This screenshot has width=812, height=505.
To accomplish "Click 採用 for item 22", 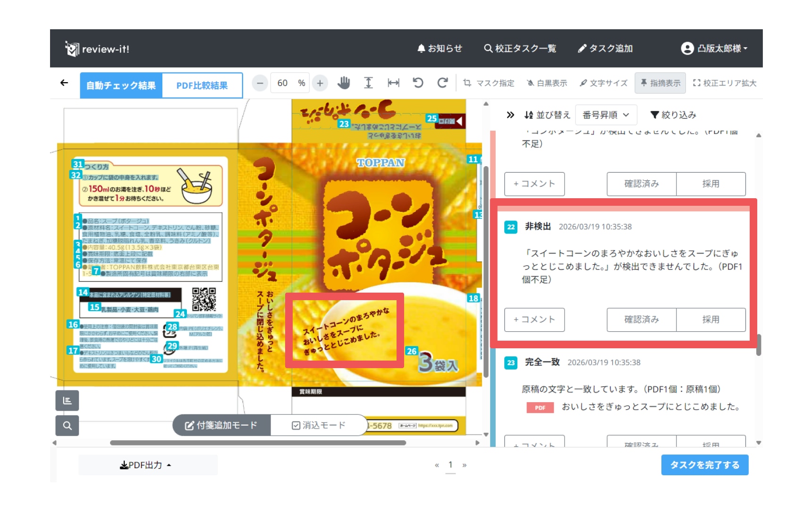I will coord(710,320).
